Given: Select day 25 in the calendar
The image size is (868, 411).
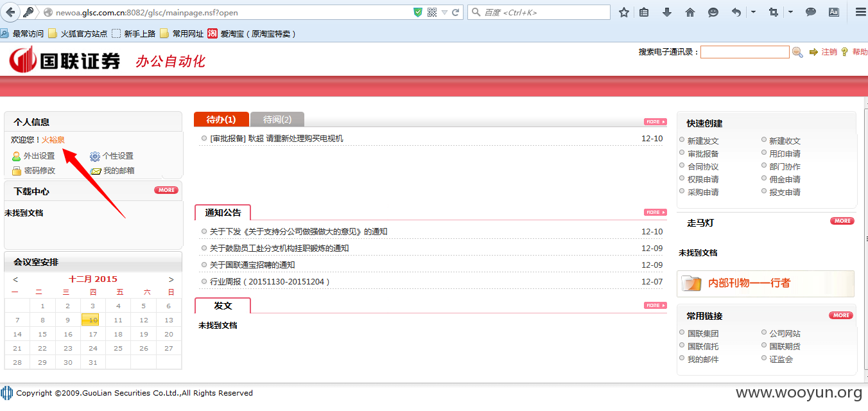Looking at the screenshot, I should (118, 348).
